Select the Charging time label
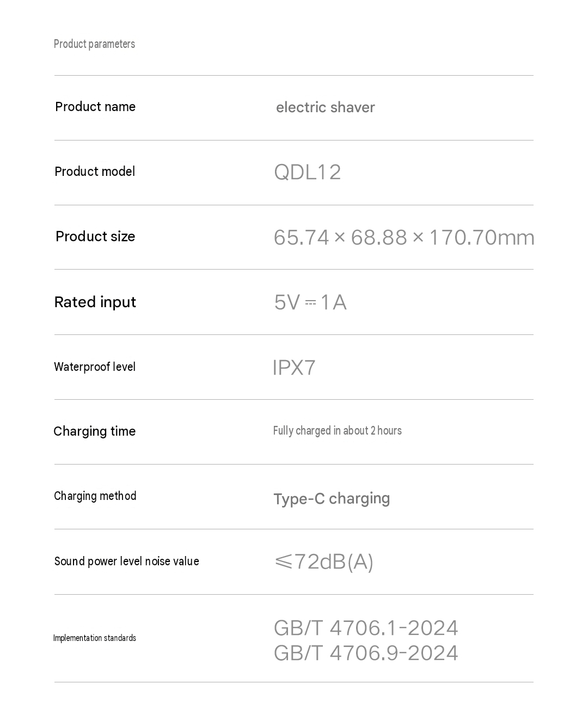Viewport: 588px width, 702px height. (95, 431)
